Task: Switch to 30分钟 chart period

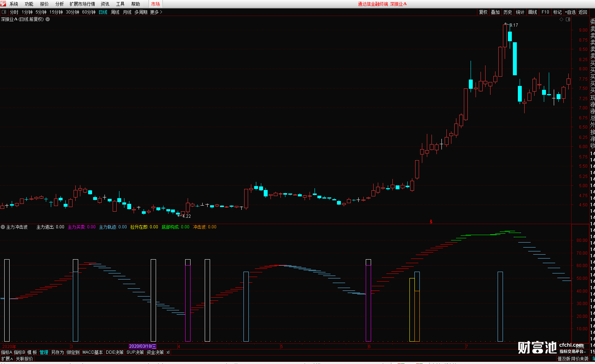Action: coord(73,12)
